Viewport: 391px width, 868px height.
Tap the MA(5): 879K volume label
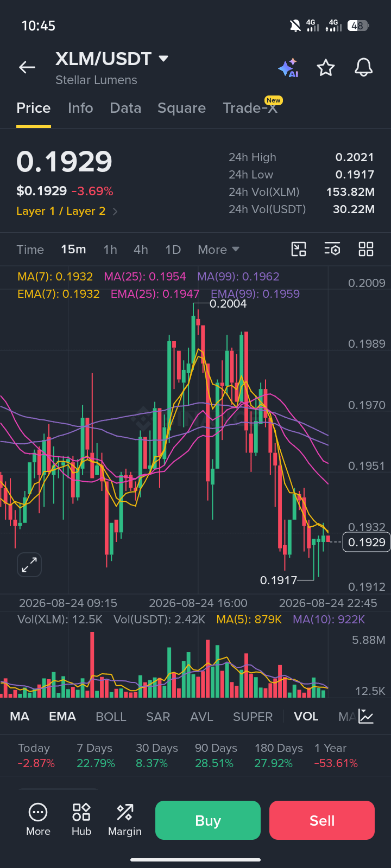pos(249,620)
